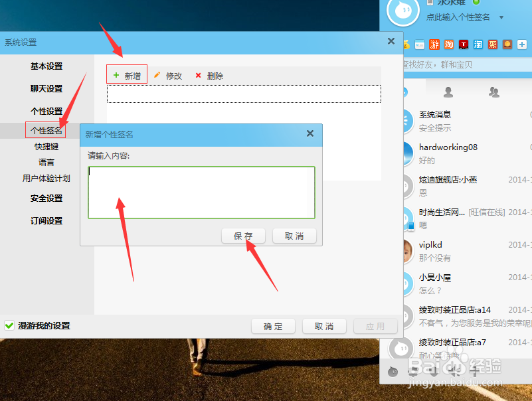Click the signature content text box
Image resolution: width=532 pixels, height=401 pixels.
201,193
